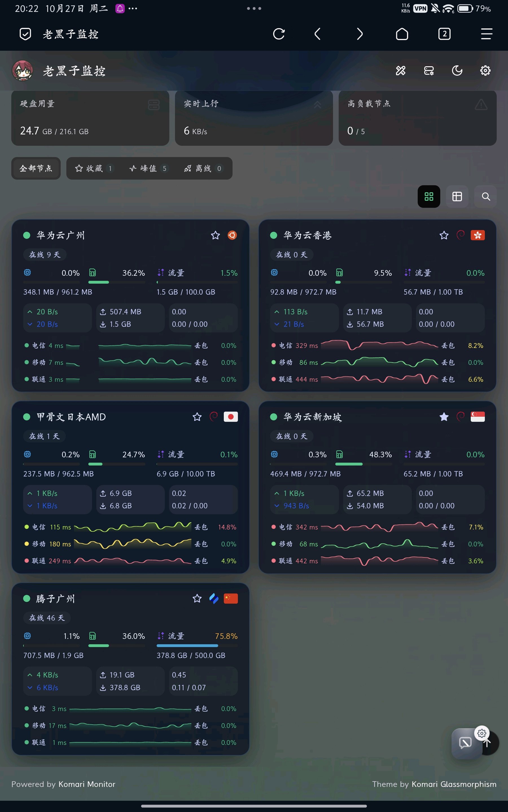This screenshot has height=812, width=508.
Task: Favorite the 腾子广州 node with its star
Action: click(197, 598)
